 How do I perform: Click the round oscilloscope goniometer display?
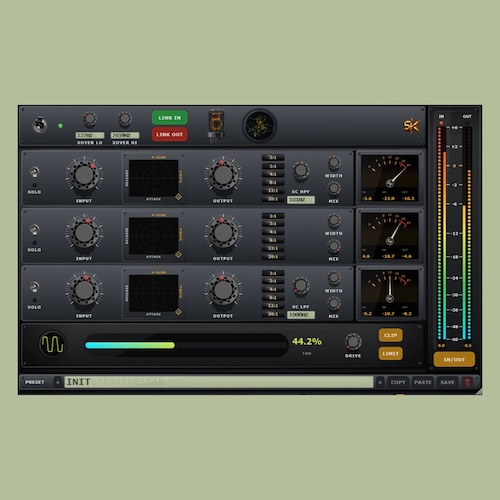[x=260, y=126]
